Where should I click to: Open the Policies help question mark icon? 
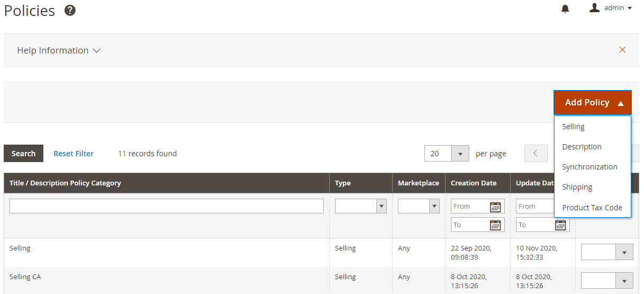click(70, 10)
